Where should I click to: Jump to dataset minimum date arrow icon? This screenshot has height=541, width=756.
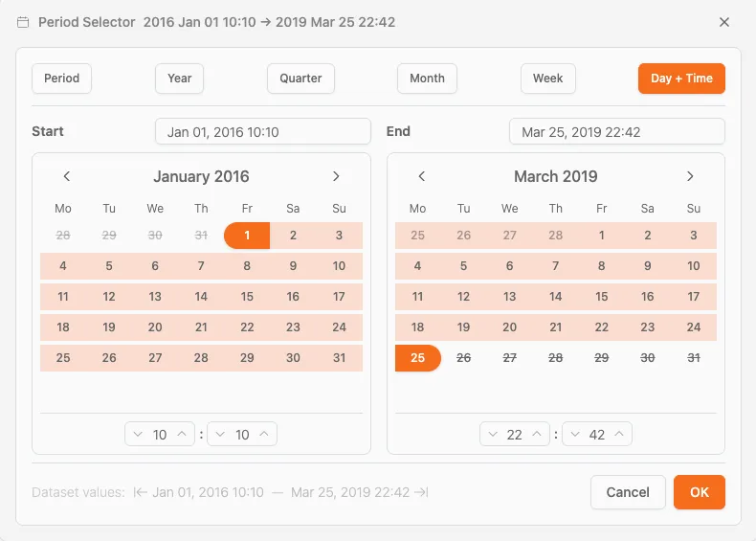(140, 492)
